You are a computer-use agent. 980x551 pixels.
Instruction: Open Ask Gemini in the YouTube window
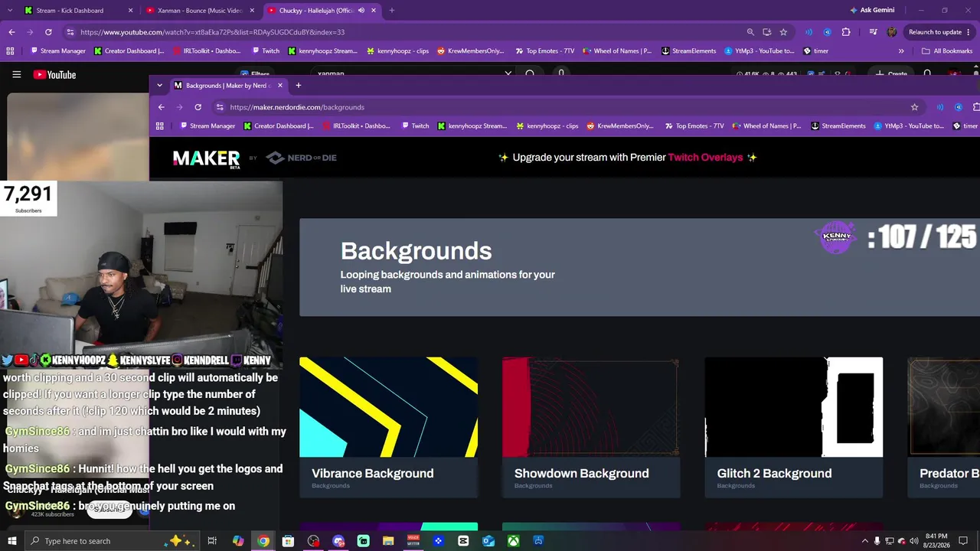click(x=871, y=11)
